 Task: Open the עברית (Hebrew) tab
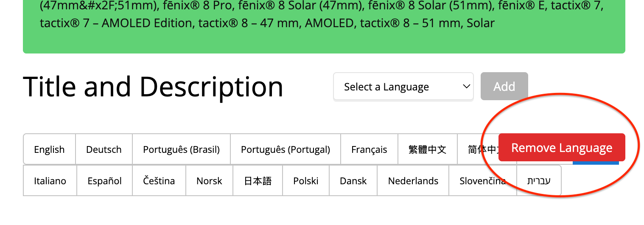[x=539, y=181]
